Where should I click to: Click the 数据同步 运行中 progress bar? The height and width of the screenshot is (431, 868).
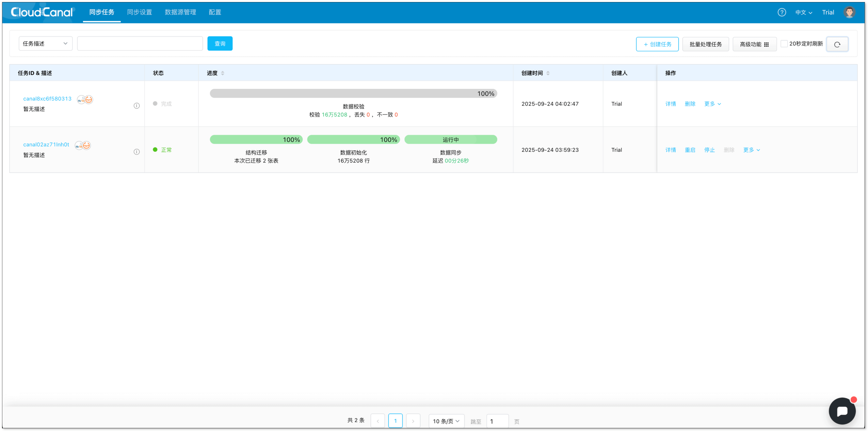click(450, 140)
